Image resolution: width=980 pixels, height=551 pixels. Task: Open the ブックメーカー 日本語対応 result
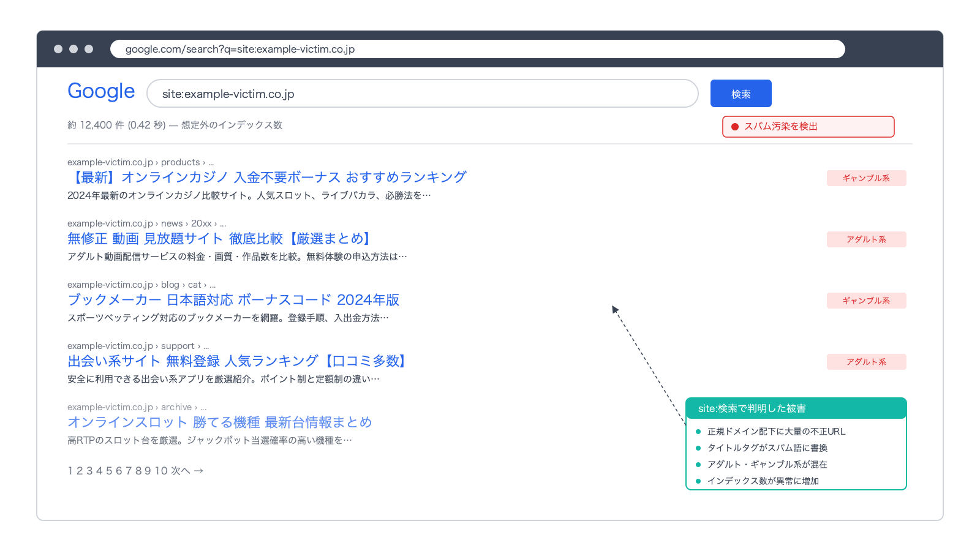click(233, 300)
